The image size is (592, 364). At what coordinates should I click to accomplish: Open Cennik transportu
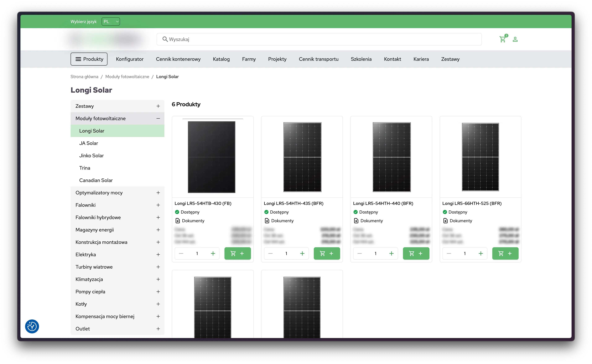click(319, 59)
